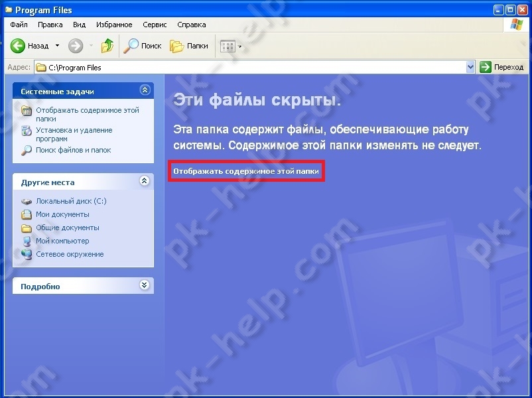Open Сетевое окружение link

[70, 254]
